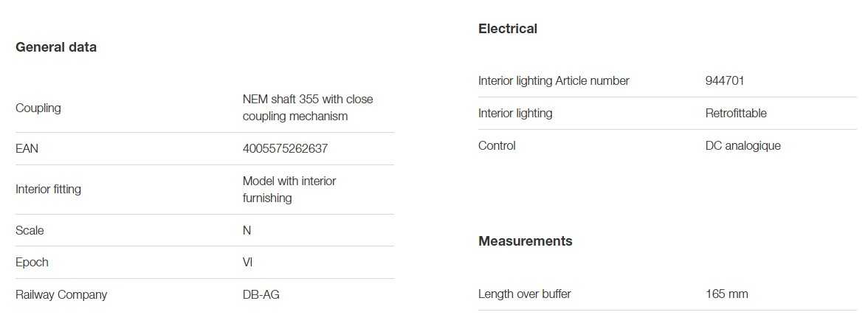Click the Retrofittable value
This screenshot has width=868, height=329.
(736, 114)
